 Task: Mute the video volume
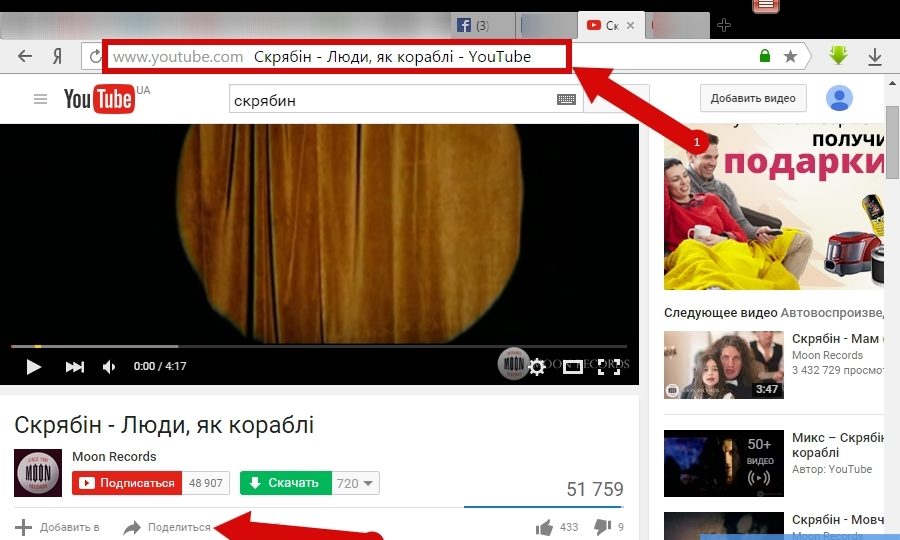[109, 367]
